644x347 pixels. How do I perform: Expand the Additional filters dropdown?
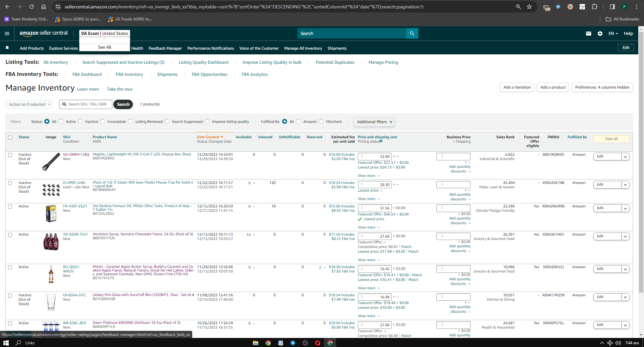[x=374, y=122]
